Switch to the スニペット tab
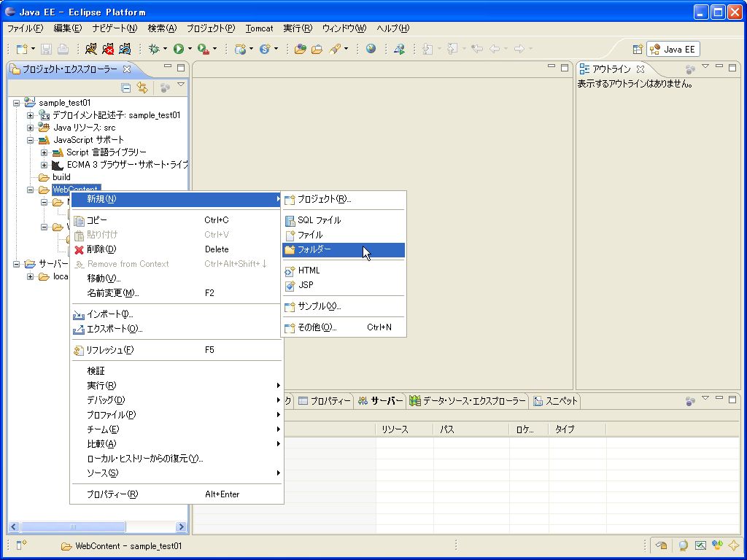The width and height of the screenshot is (747, 560). coord(555,401)
